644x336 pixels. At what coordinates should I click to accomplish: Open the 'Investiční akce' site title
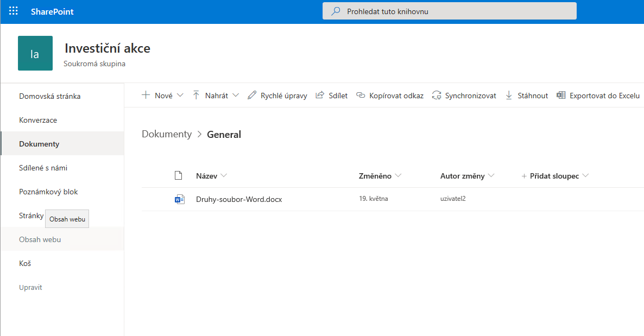click(x=107, y=48)
